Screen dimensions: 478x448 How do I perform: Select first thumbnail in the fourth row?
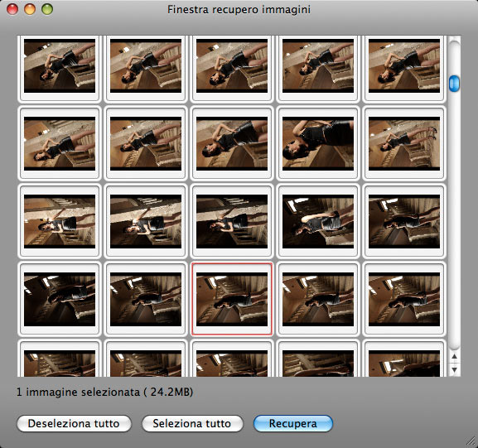click(60, 299)
